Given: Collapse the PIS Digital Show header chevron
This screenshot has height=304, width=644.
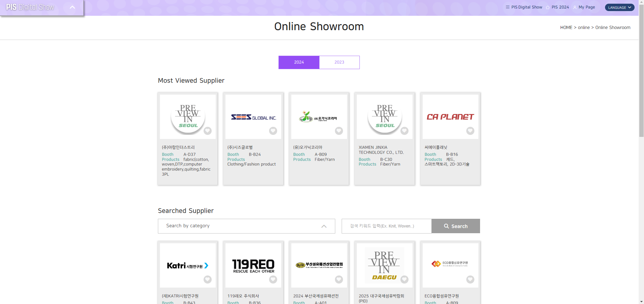Looking at the screenshot, I should (x=72, y=7).
